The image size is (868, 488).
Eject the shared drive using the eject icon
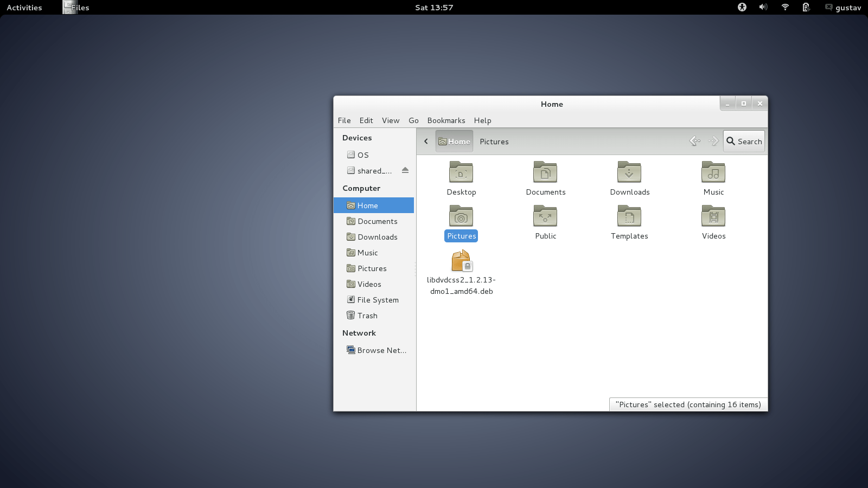pyautogui.click(x=405, y=170)
